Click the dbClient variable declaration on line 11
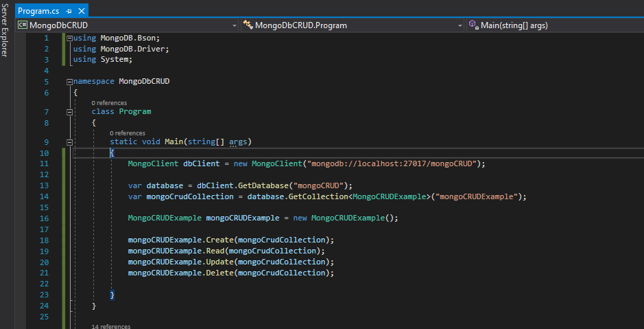This screenshot has height=329, width=644. 201,163
